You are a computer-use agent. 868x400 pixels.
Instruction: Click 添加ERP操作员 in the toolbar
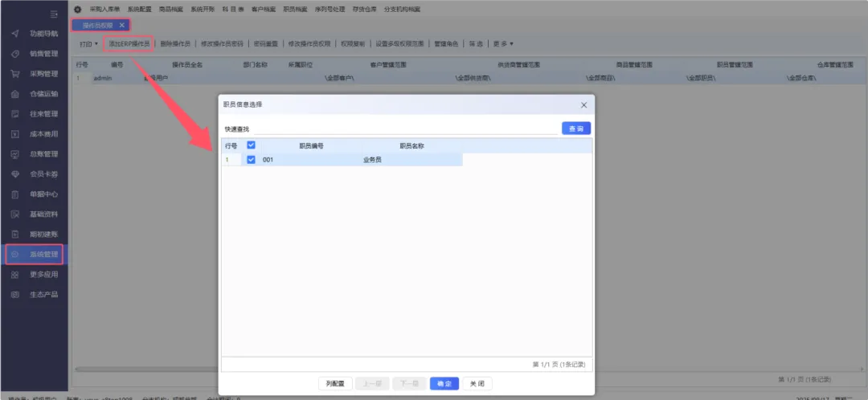(129, 43)
